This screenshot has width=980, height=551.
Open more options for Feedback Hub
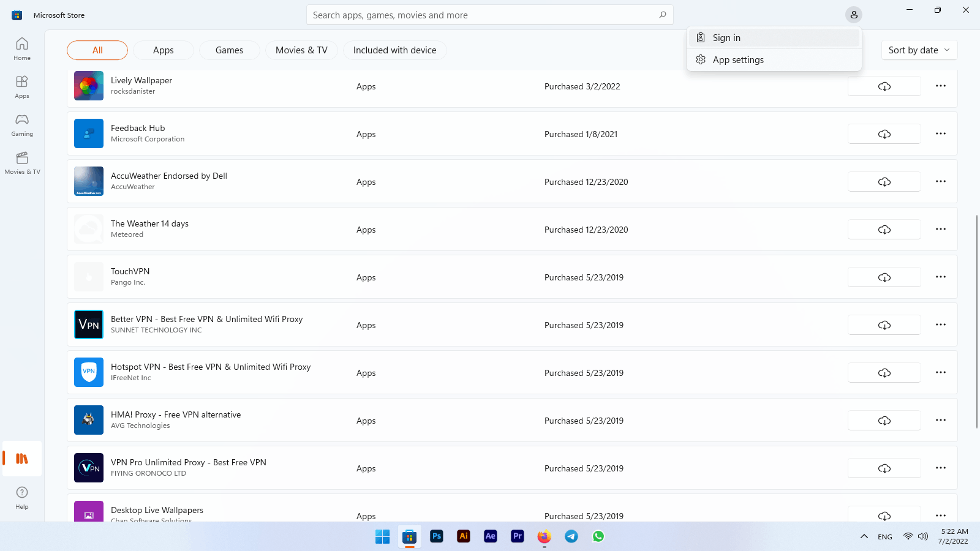click(x=941, y=134)
